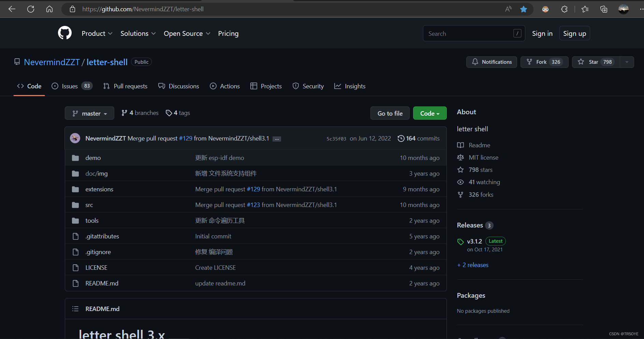Open the Insights tab
The width and height of the screenshot is (644, 339).
pyautogui.click(x=350, y=86)
